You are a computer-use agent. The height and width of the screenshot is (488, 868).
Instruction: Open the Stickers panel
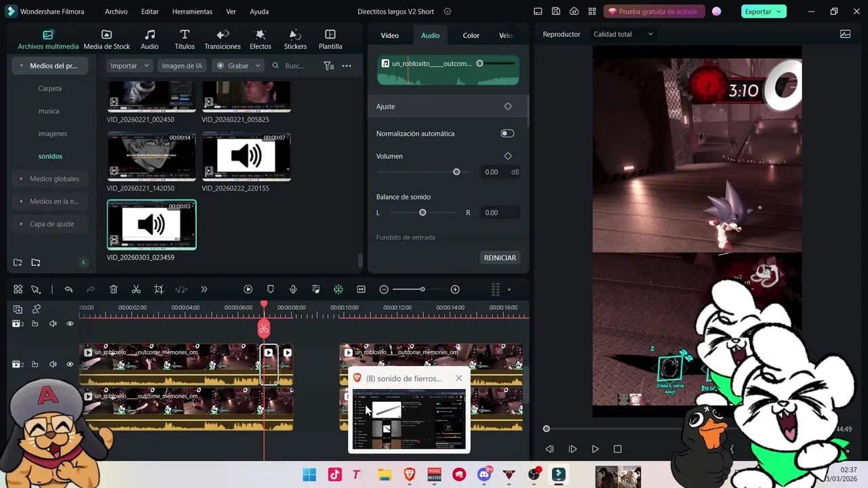295,39
